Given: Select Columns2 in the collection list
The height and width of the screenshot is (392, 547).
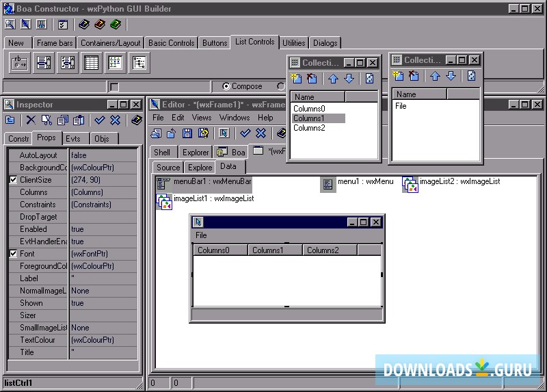Looking at the screenshot, I should click(x=309, y=128).
